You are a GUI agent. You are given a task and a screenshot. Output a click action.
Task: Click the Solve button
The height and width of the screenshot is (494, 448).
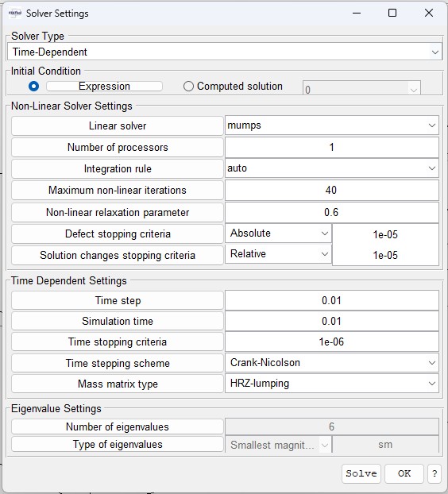(x=361, y=473)
